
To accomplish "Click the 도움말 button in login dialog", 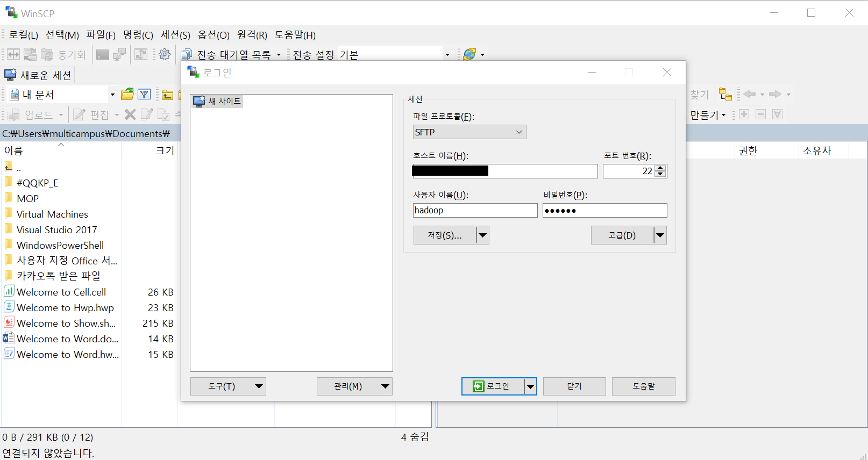I will click(644, 386).
